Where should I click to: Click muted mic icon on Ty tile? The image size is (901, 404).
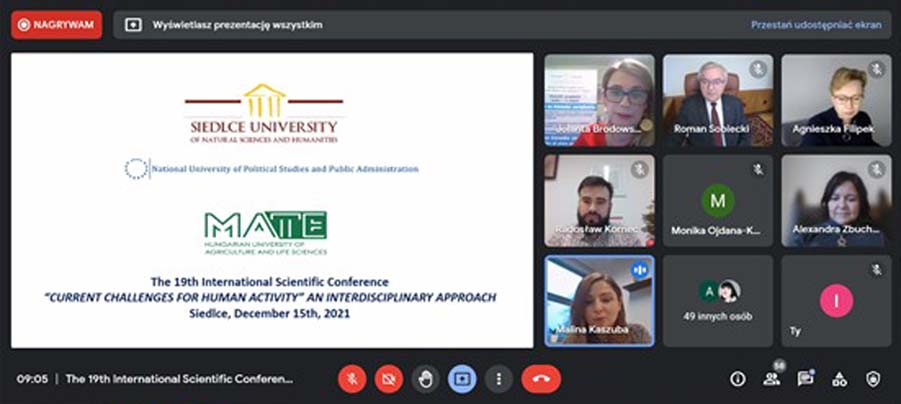pos(876,270)
